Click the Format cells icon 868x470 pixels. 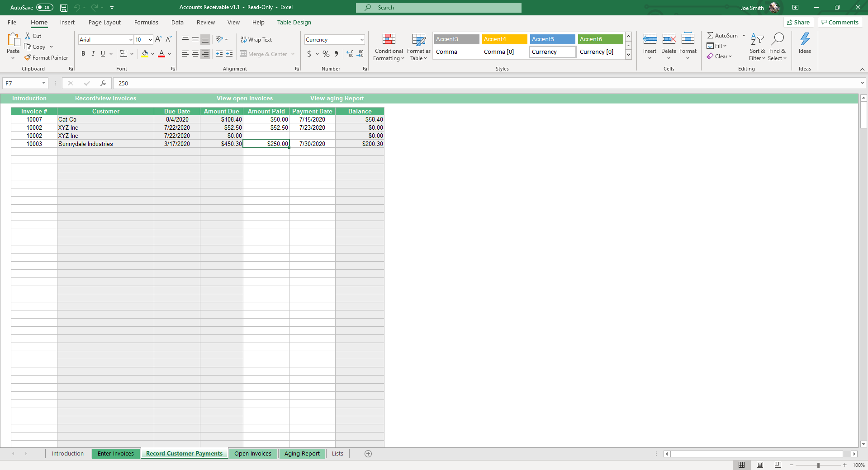pyautogui.click(x=688, y=40)
